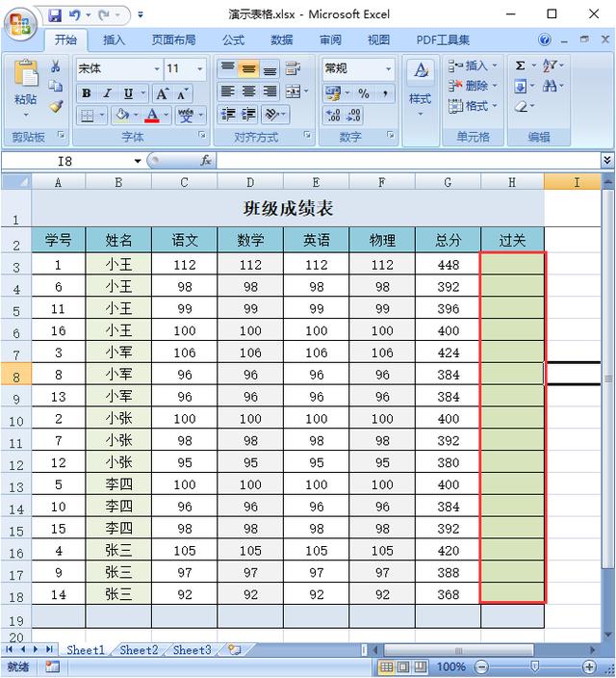This screenshot has height=678, width=616.
Task: Switch to the 插入 ribbon tab
Action: (115, 40)
